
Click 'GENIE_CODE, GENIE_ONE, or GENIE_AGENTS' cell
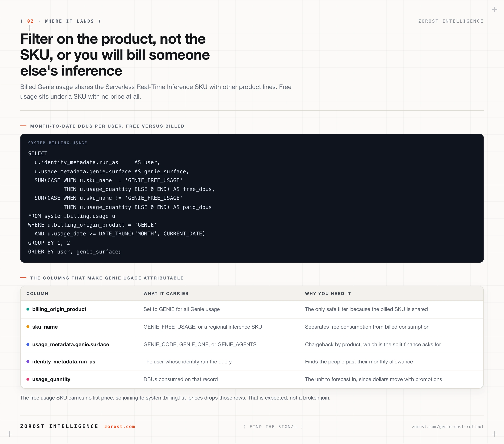pyautogui.click(x=200, y=344)
